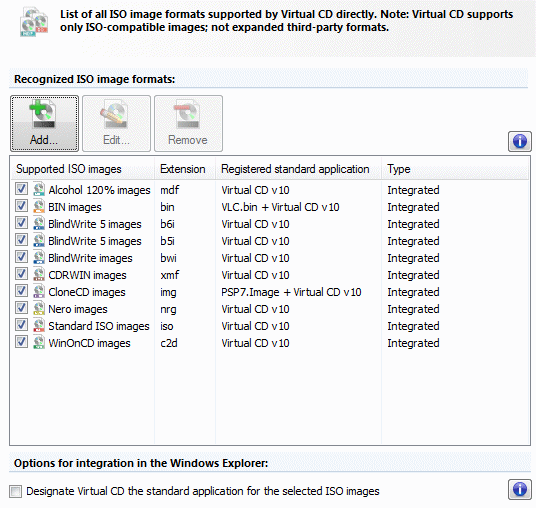Click the Edit... button
536x508 pixels.
coord(116,123)
